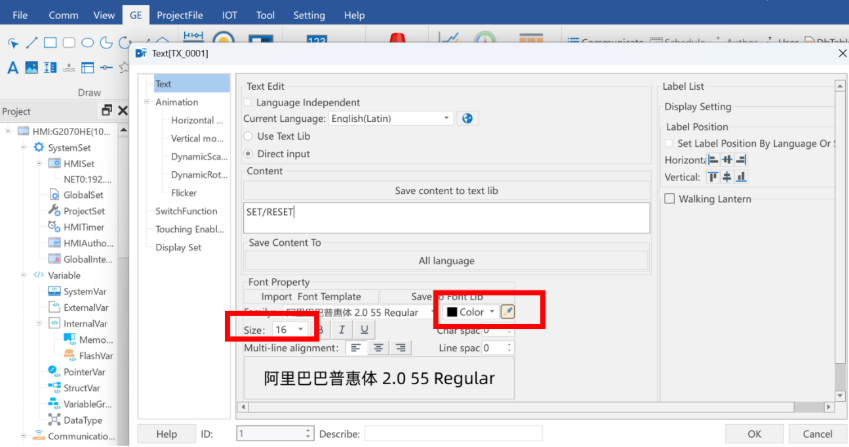
Task: Open the Comm menu
Action: (x=63, y=15)
